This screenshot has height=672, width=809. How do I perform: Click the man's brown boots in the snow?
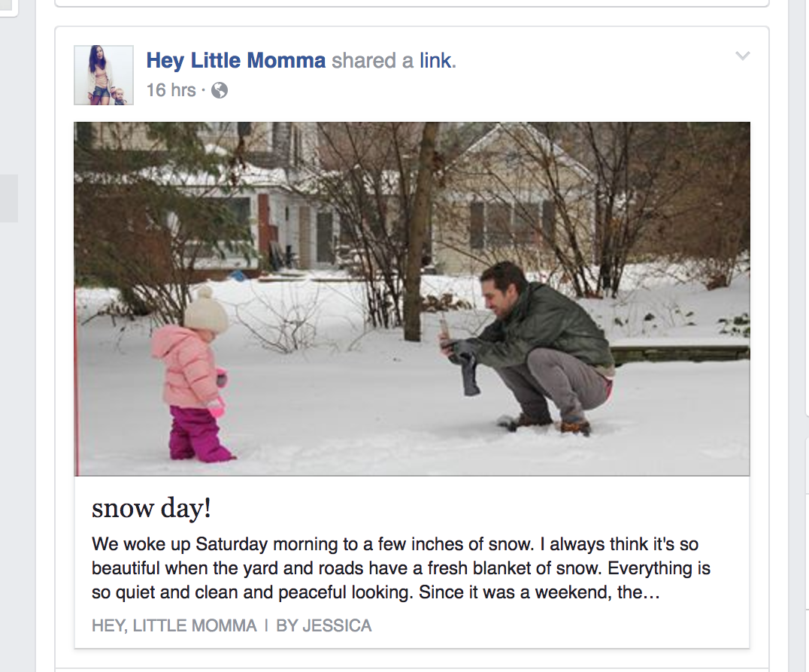click(x=574, y=426)
